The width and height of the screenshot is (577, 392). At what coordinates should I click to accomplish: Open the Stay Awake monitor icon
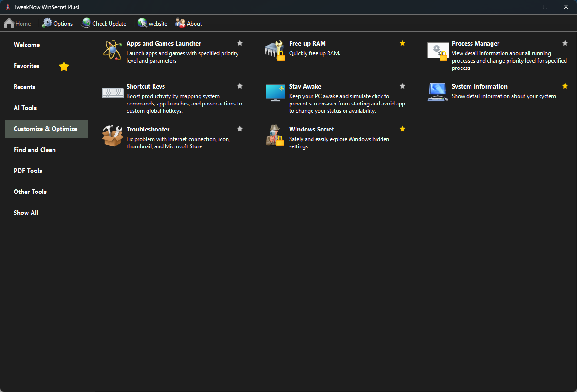click(275, 93)
